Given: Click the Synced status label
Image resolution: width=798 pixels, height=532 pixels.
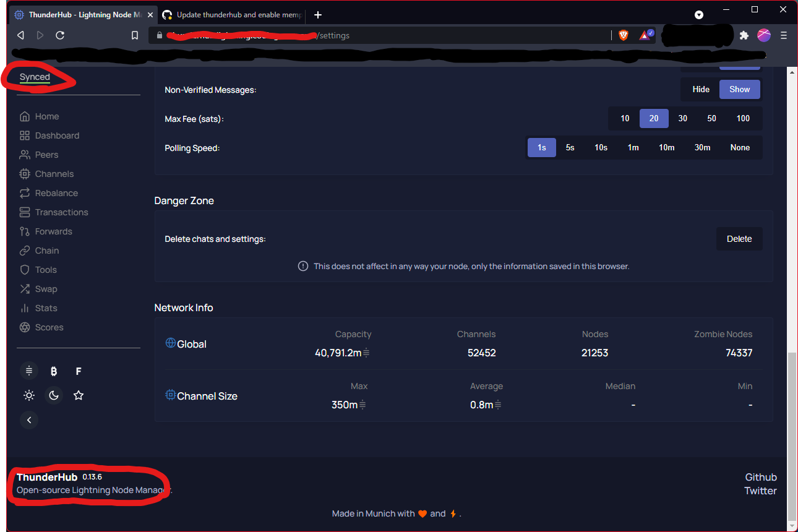Looking at the screenshot, I should click(35, 77).
